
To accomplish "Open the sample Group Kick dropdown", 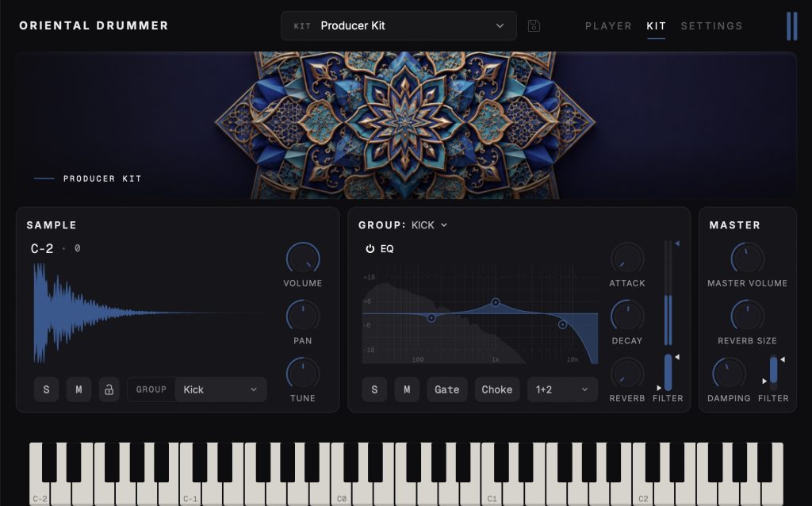I will tap(220, 389).
